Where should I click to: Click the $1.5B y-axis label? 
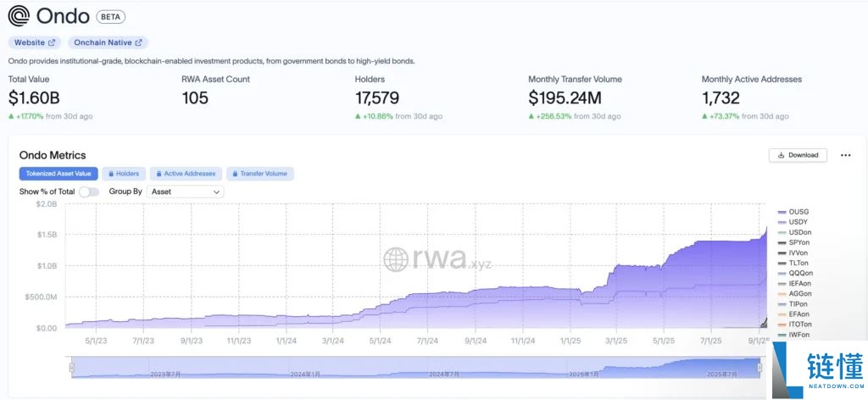coord(47,235)
